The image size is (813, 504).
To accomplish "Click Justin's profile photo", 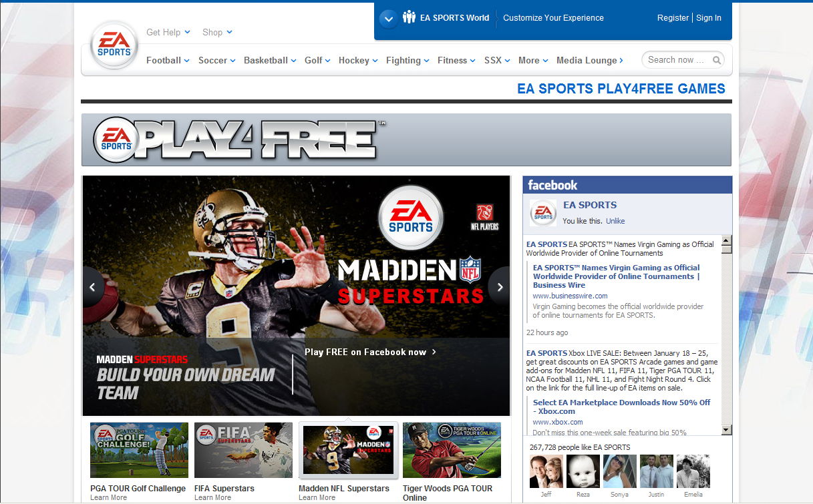I will pyautogui.click(x=657, y=471).
